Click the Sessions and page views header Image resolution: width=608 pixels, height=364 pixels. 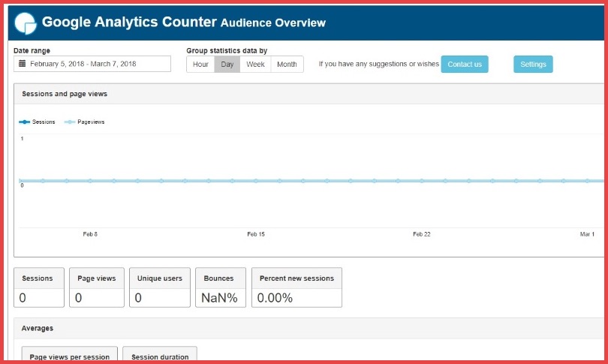pyautogui.click(x=65, y=94)
